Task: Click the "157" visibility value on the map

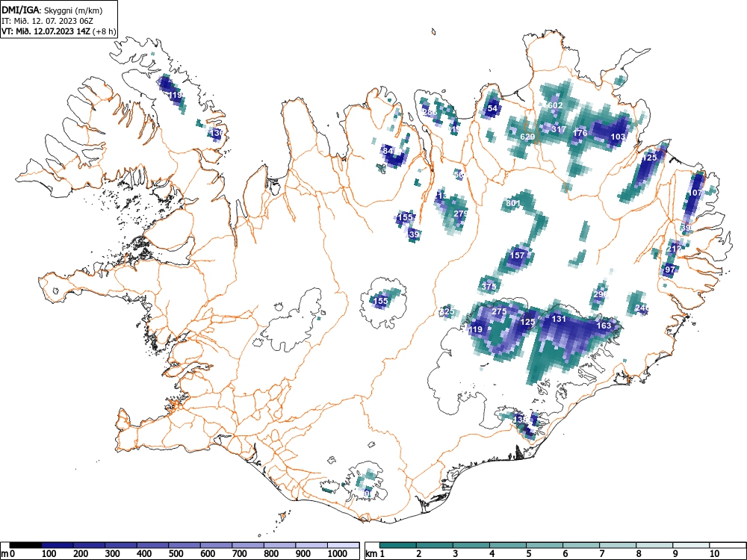Action: coord(518,255)
